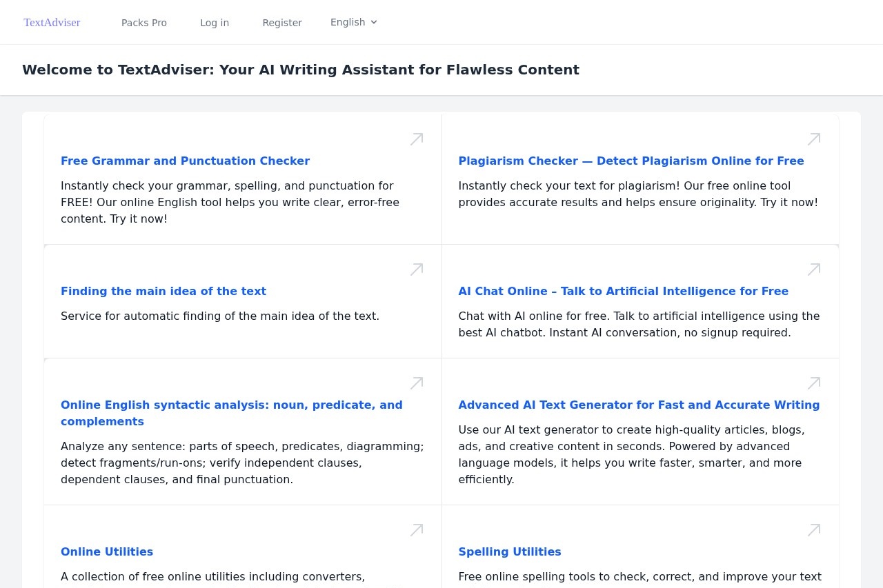The width and height of the screenshot is (883, 588).
Task: Open the Packs Pro menu item
Action: point(144,23)
